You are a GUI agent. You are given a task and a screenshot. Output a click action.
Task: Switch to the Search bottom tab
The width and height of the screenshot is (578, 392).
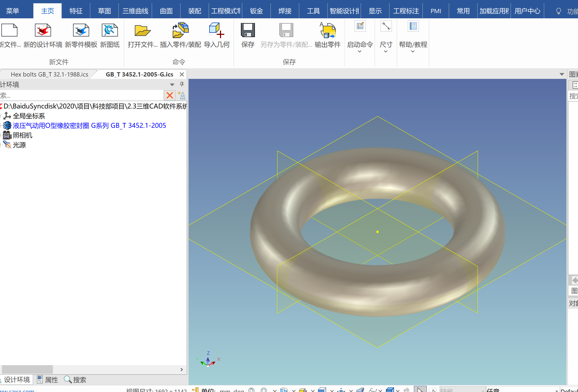pos(75,380)
